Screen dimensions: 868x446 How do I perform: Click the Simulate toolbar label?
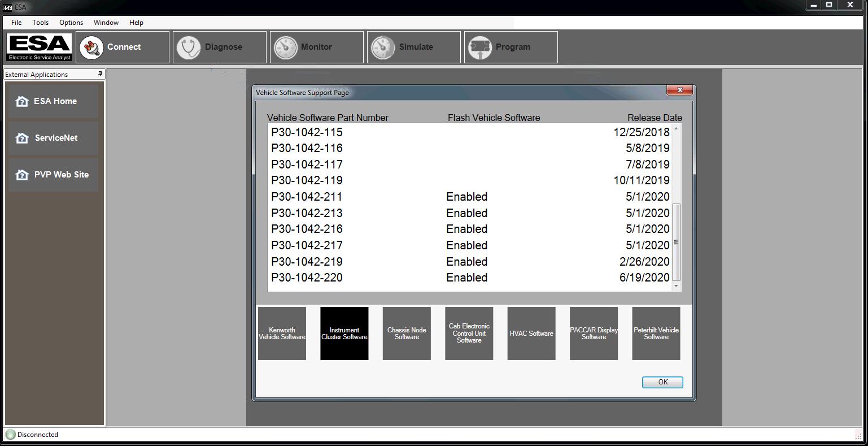[x=416, y=47]
